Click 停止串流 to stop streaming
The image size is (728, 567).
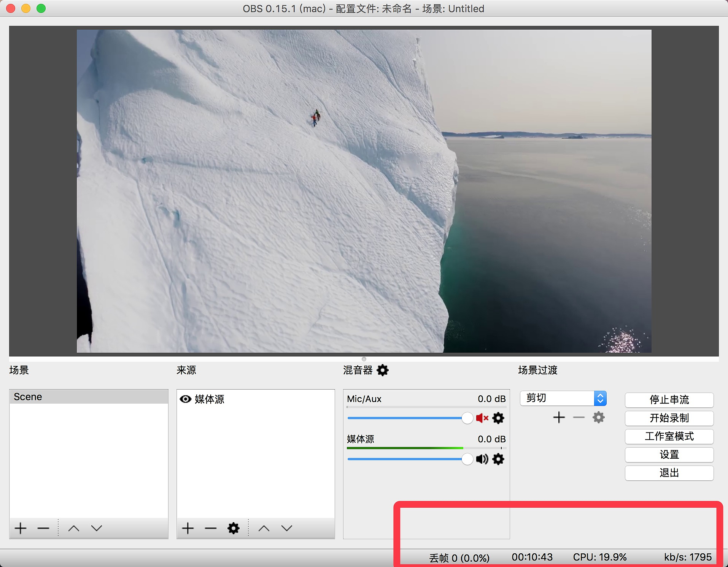pos(669,400)
